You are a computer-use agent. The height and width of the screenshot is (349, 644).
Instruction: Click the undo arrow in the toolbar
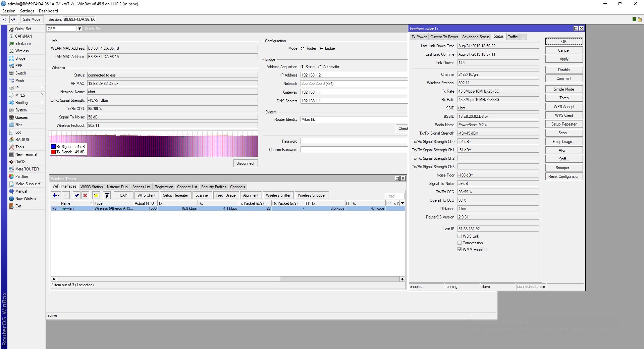(5, 19)
